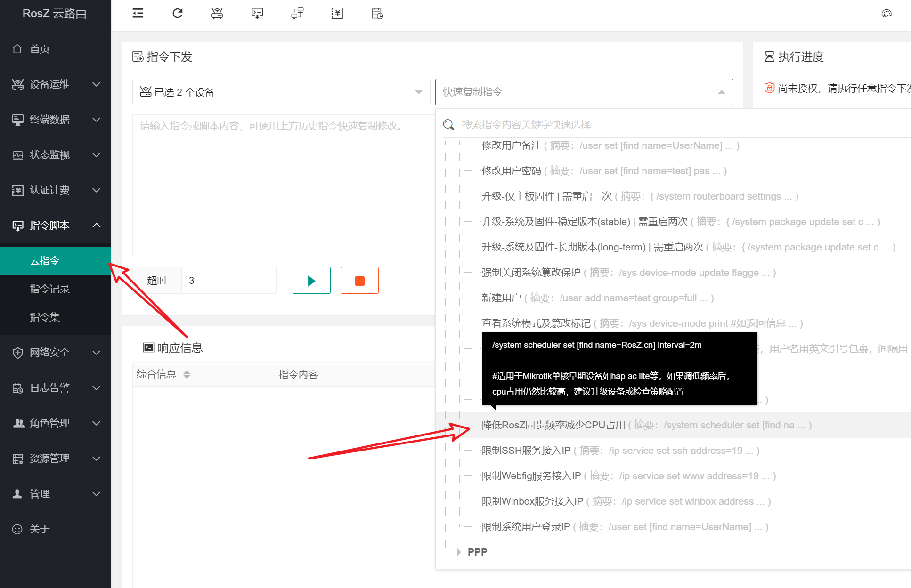Select 限制Winbox服务接入IP command
This screenshot has height=588, width=911.
tap(626, 501)
